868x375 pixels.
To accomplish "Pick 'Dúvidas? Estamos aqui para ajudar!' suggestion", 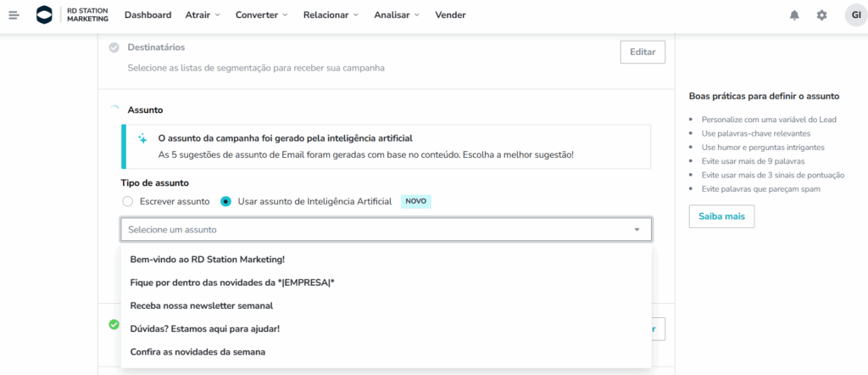I will (x=204, y=328).
